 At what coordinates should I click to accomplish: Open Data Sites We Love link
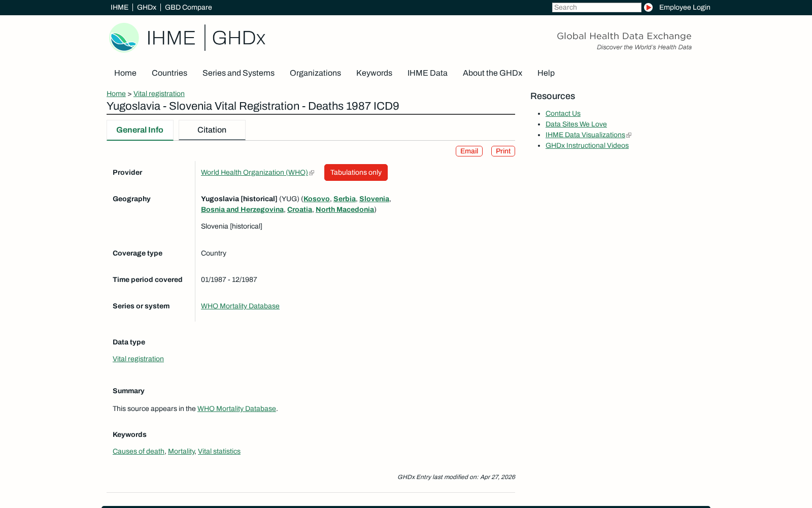(x=576, y=124)
